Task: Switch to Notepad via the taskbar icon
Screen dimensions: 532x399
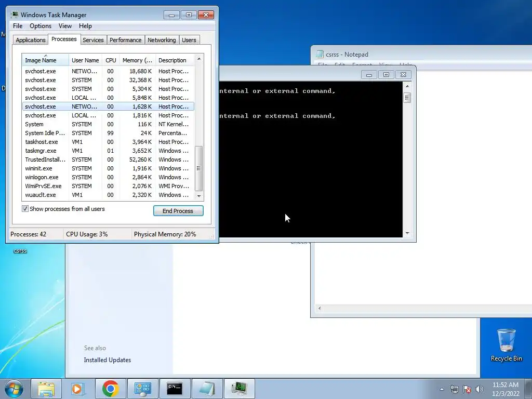Action: point(207,389)
